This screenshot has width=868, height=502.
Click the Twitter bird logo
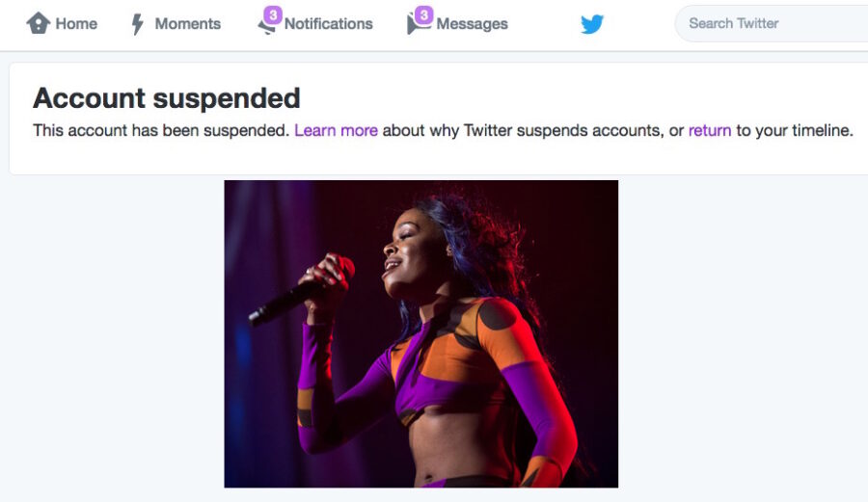pos(592,24)
